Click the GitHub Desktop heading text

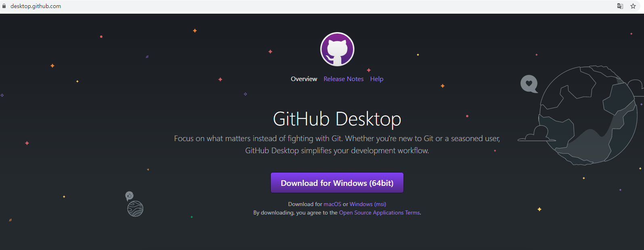click(337, 119)
